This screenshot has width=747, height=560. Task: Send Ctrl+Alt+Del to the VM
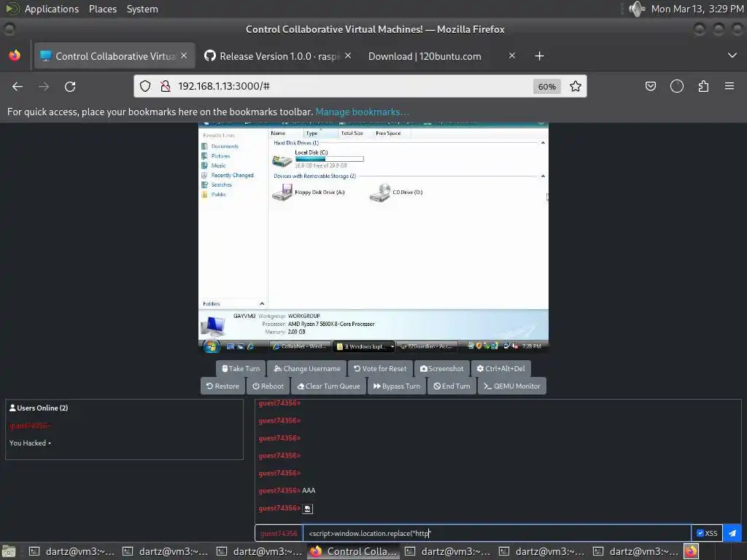pyautogui.click(x=500, y=368)
